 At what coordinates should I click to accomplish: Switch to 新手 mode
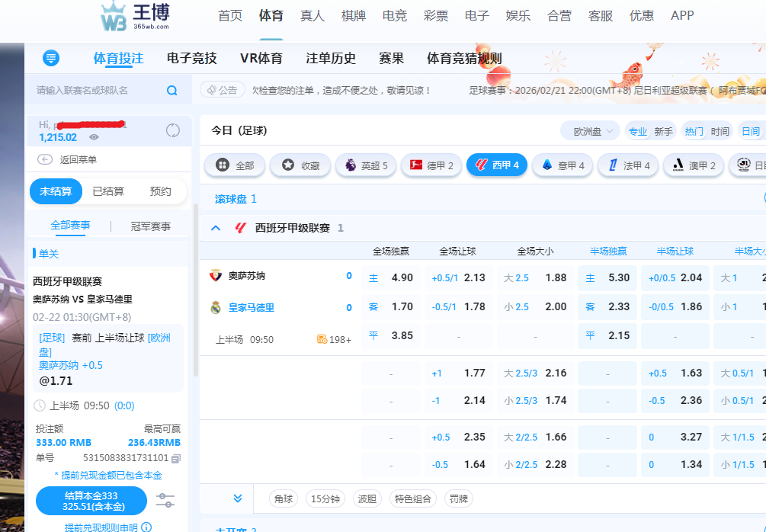[x=663, y=132]
